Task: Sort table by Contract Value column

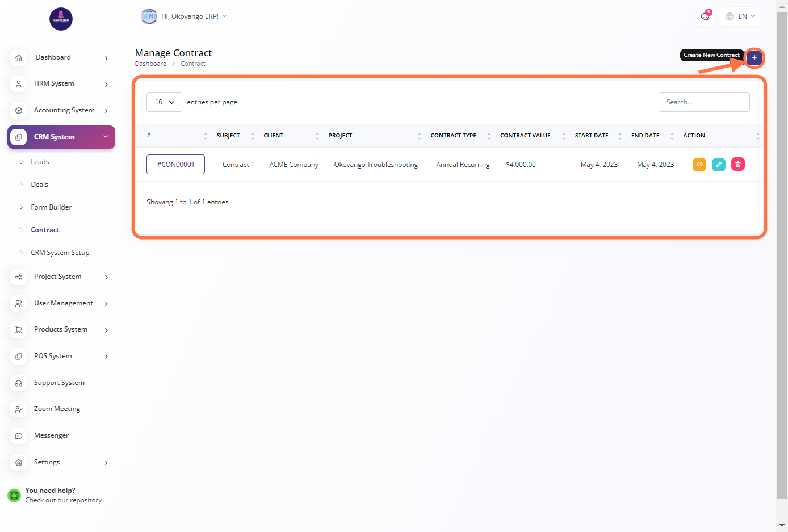Action: pyautogui.click(x=526, y=136)
